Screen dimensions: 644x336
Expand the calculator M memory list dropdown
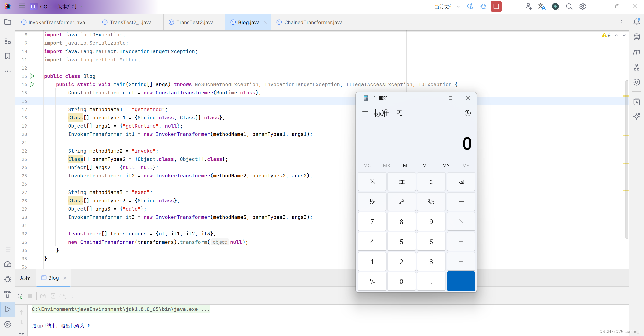pyautogui.click(x=466, y=165)
